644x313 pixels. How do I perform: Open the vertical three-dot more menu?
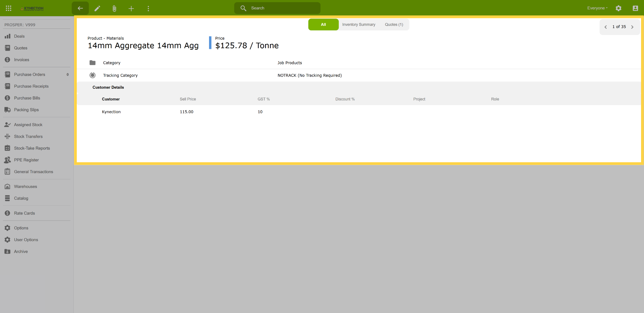point(148,8)
